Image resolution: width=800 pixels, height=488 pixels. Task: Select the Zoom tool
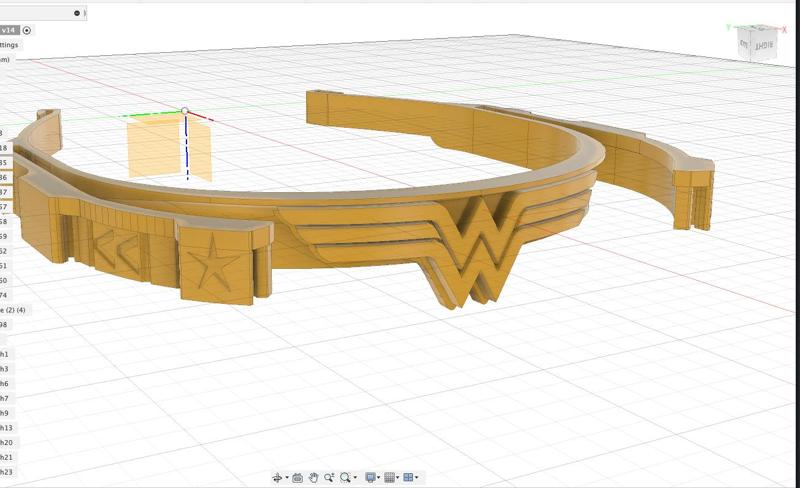pos(329,478)
